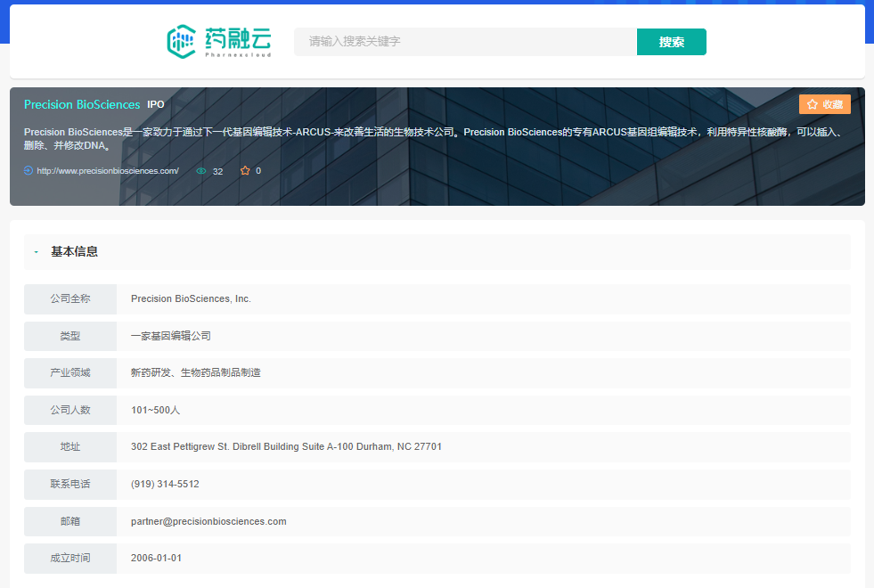
Task: Open the precisionbiosciences.com website link
Action: 108,171
